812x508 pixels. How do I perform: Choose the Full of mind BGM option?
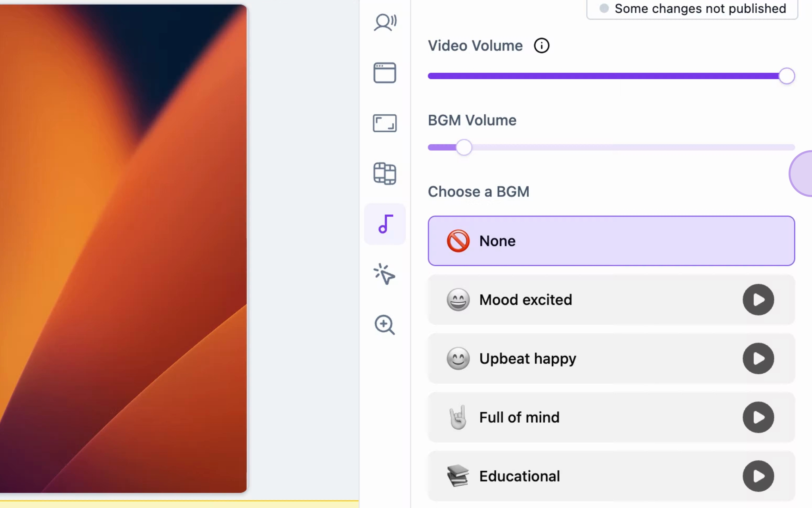[611, 417]
